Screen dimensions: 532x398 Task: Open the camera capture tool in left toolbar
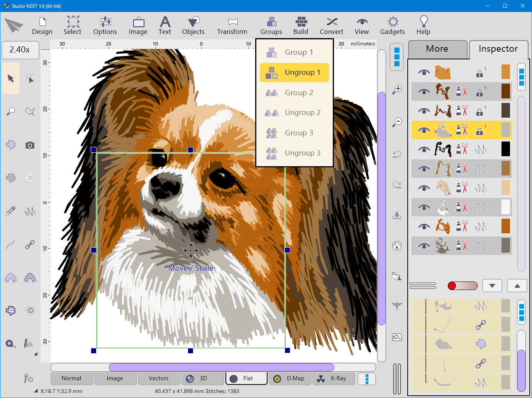pos(30,145)
